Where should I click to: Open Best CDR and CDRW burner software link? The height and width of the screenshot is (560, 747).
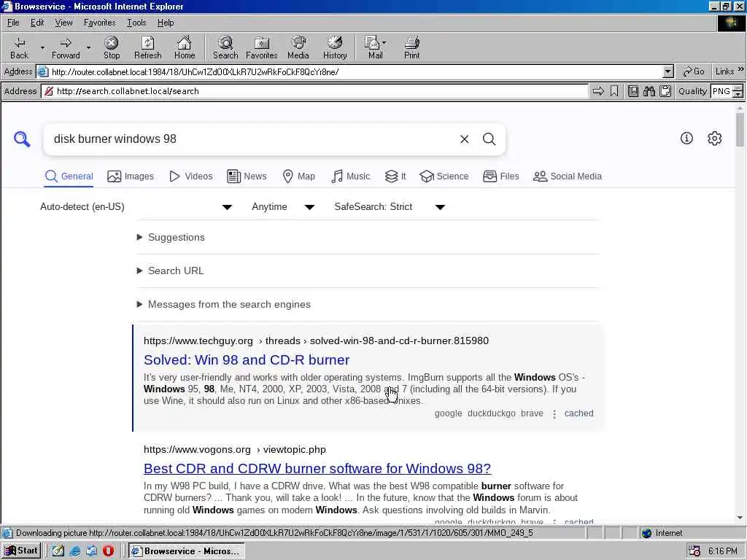pyautogui.click(x=317, y=469)
